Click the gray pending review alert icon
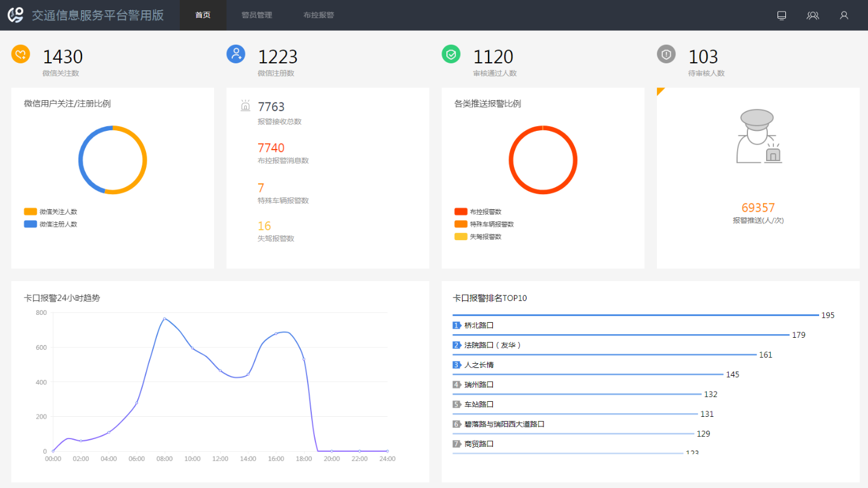Viewport: 868px width, 488px height. pyautogui.click(x=666, y=54)
